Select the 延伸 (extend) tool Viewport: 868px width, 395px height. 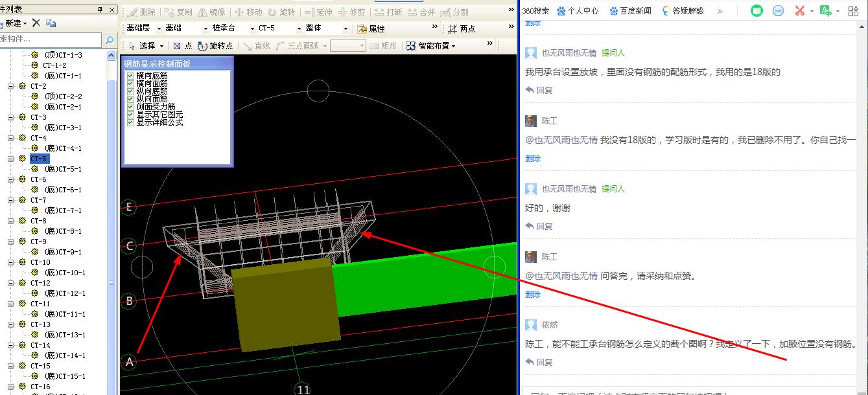pyautogui.click(x=318, y=12)
